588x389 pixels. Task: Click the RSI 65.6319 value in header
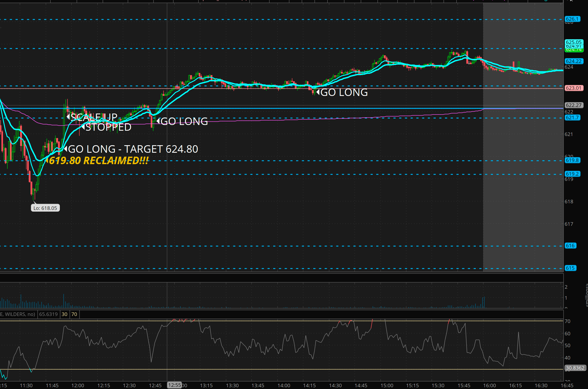tap(48, 314)
